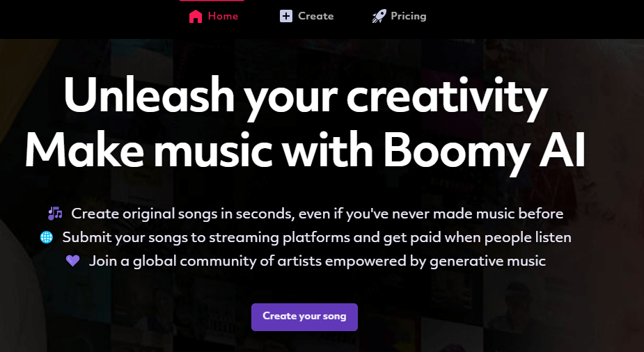Switch to the Create tab label

(x=316, y=16)
